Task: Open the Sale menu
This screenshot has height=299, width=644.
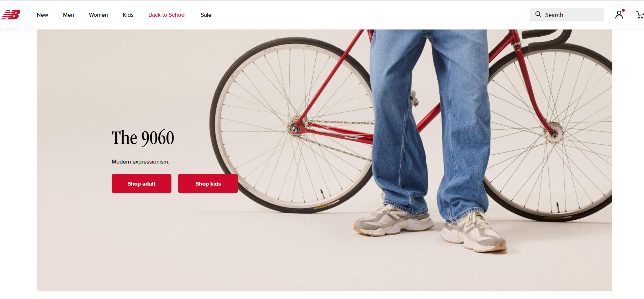Action: [206, 15]
